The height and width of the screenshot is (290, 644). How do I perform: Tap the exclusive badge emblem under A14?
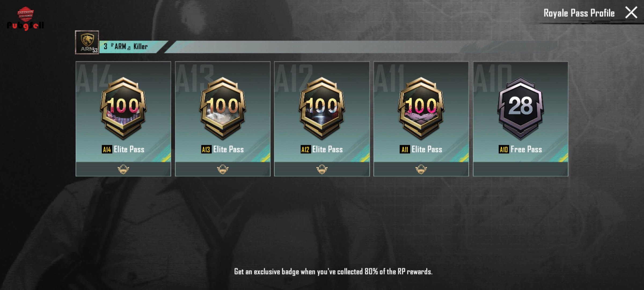coord(123,169)
